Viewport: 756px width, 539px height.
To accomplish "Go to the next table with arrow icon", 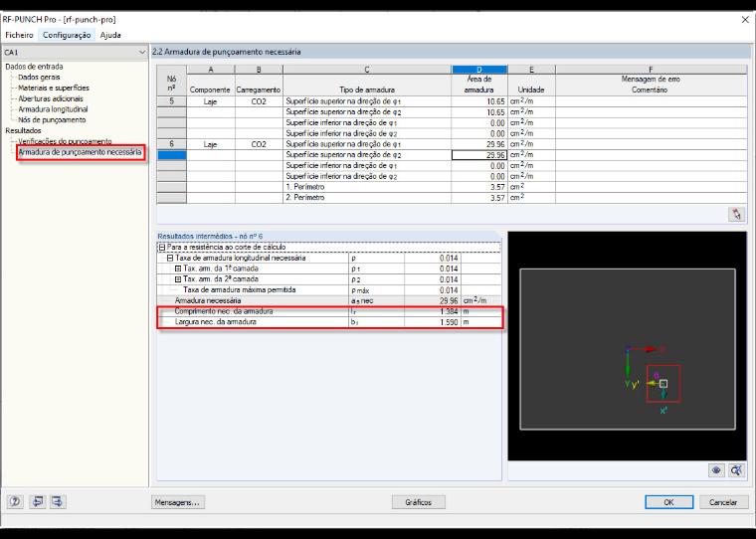I will click(x=58, y=502).
